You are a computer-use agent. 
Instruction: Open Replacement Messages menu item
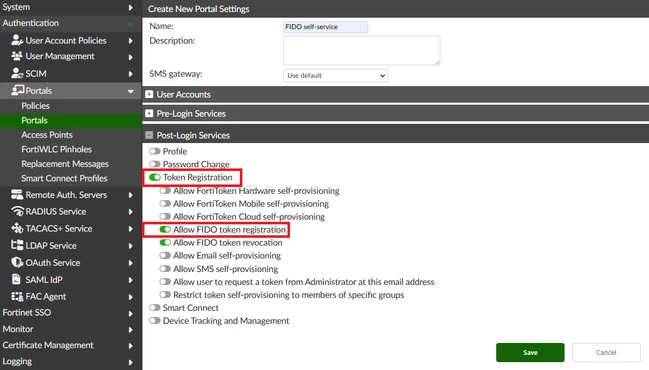(x=65, y=164)
